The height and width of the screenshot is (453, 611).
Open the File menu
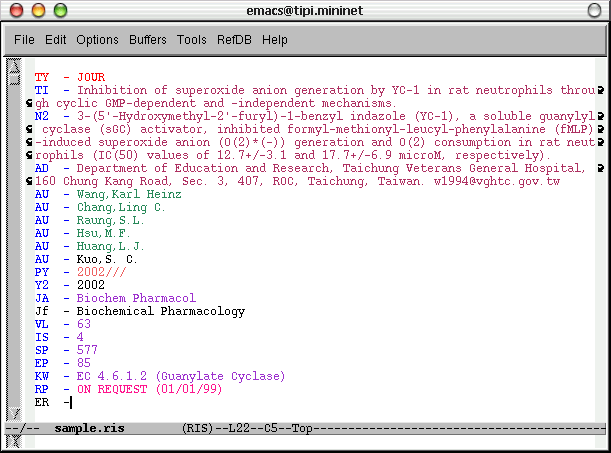coord(24,40)
